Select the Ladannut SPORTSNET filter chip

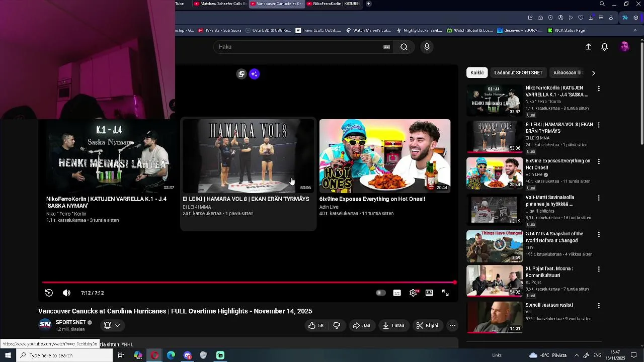pyautogui.click(x=518, y=72)
